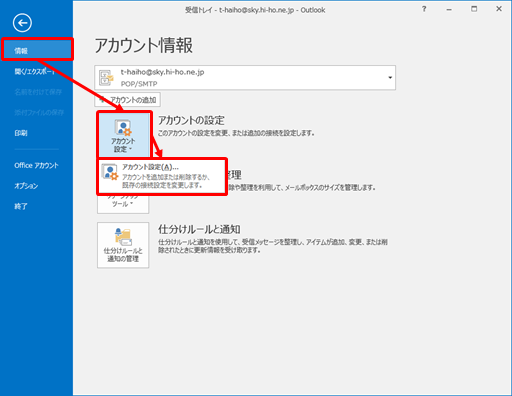Image resolution: width=512 pixels, height=396 pixels.
Task: Open the ツール cleanup dropdown button
Action: click(x=123, y=204)
